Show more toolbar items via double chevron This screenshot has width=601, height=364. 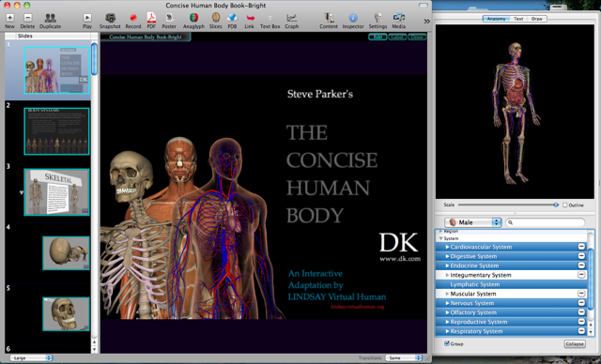[x=426, y=22]
